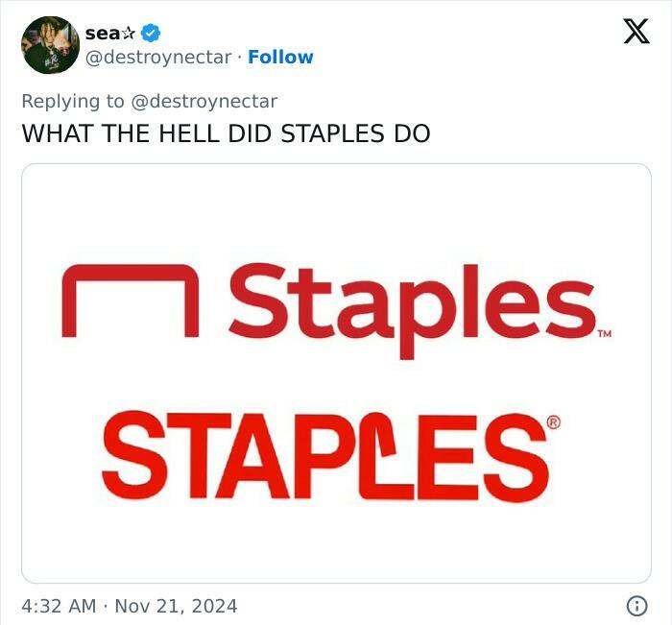Viewport: 672px width, 625px height.
Task: Click the tweet text about Staples
Action: [226, 133]
